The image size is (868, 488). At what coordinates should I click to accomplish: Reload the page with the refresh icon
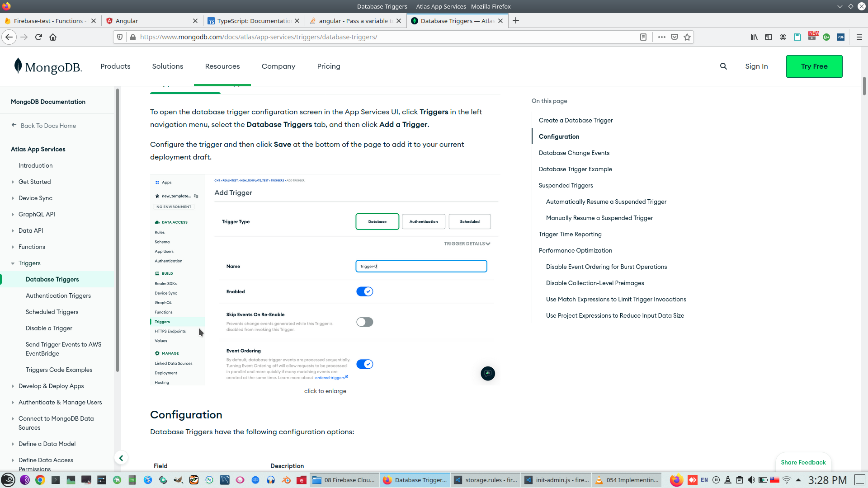pos(38,37)
